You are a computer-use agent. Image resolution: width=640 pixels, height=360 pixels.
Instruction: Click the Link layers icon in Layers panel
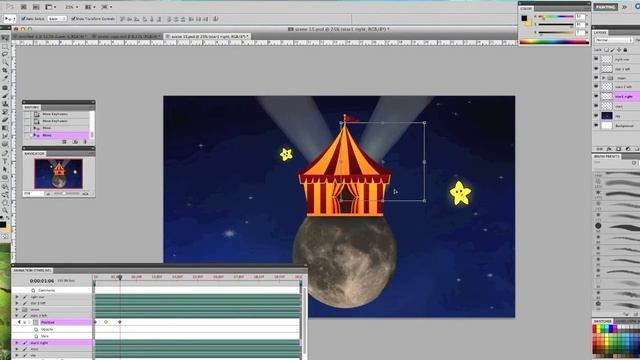(x=600, y=149)
